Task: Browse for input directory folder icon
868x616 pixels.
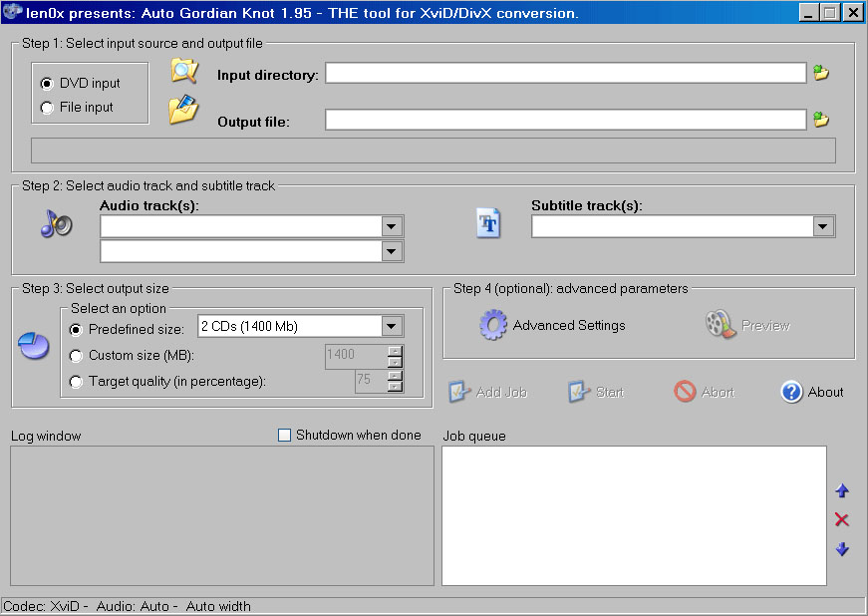Action: point(821,73)
